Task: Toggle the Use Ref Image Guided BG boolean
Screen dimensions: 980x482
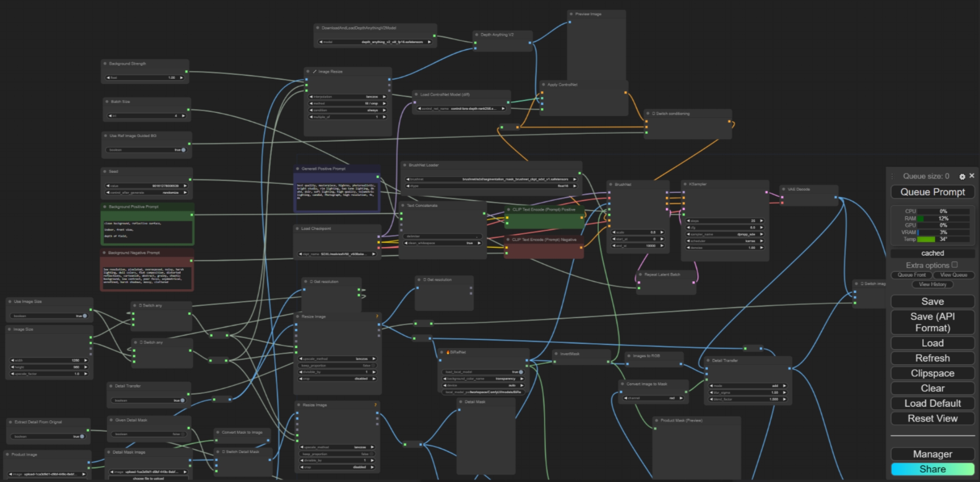Action: coord(183,150)
